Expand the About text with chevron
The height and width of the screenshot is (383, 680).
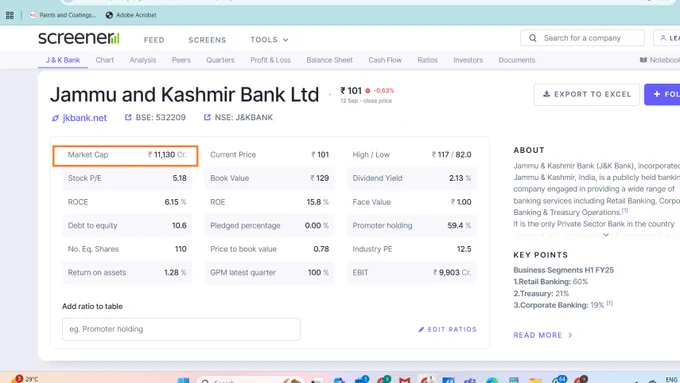coord(606,235)
